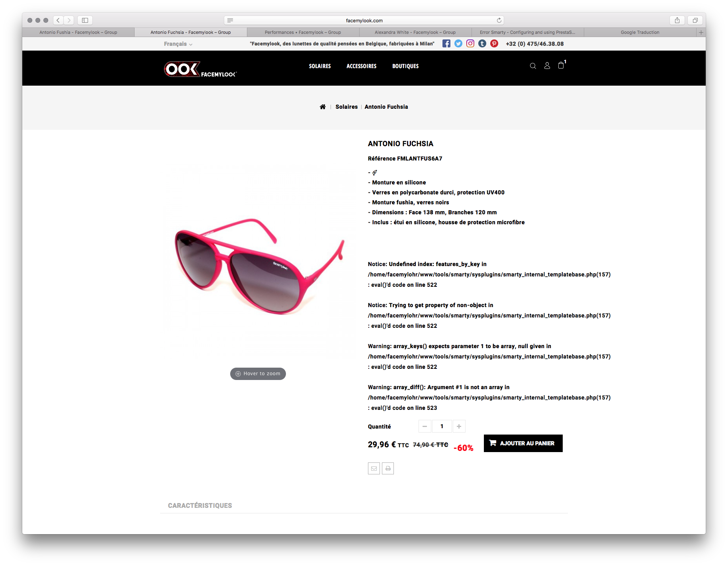Open the Facebook social icon
Image resolution: width=728 pixels, height=566 pixels.
(446, 44)
